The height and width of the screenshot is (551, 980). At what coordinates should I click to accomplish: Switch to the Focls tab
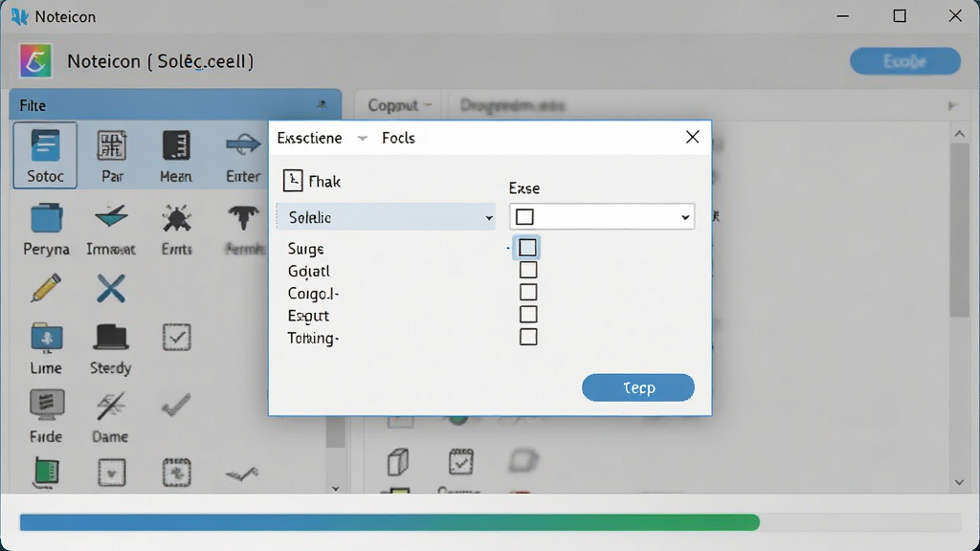point(398,138)
